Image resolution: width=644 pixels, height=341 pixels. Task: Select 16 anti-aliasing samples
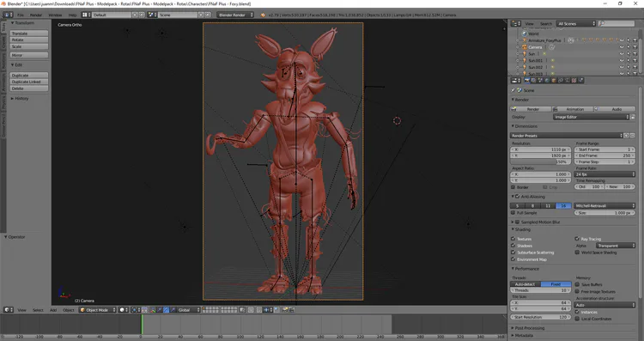coord(563,206)
